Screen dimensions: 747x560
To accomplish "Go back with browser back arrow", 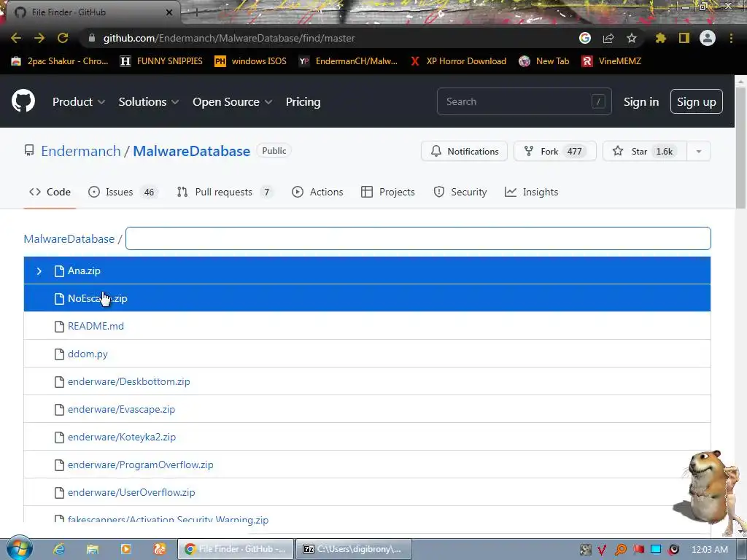I will 16,38.
